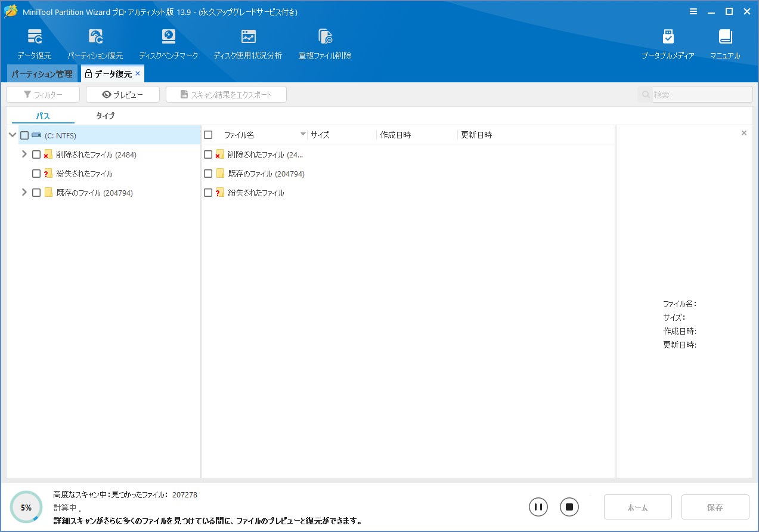Select 既存のファイル (204794) tree label
The image size is (759, 532).
click(95, 193)
